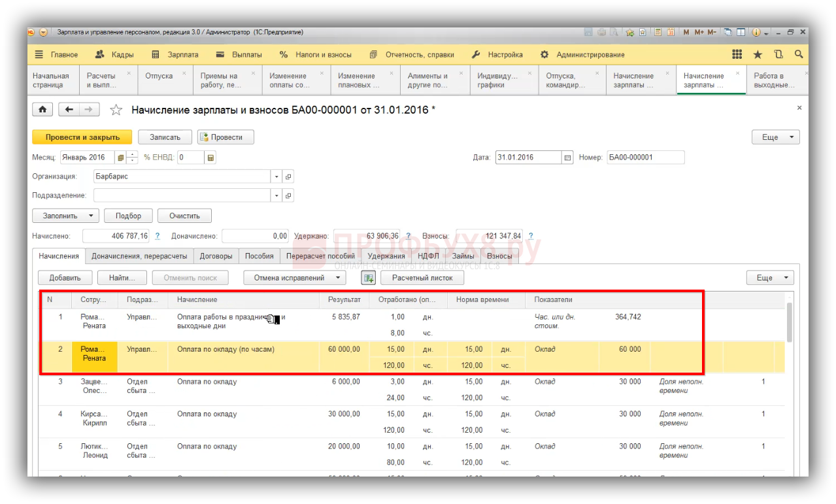Click the Номер input field
The width and height of the screenshot is (836, 504).
coord(645,158)
